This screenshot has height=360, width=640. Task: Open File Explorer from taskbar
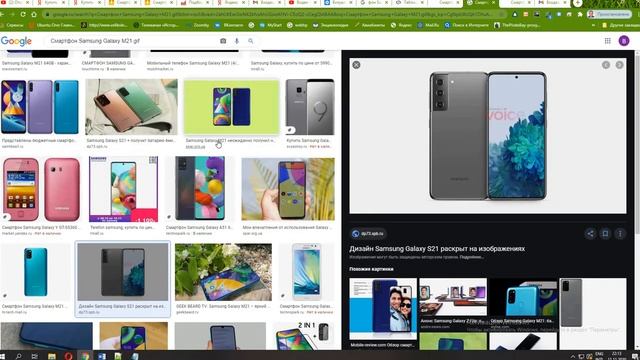52,356
